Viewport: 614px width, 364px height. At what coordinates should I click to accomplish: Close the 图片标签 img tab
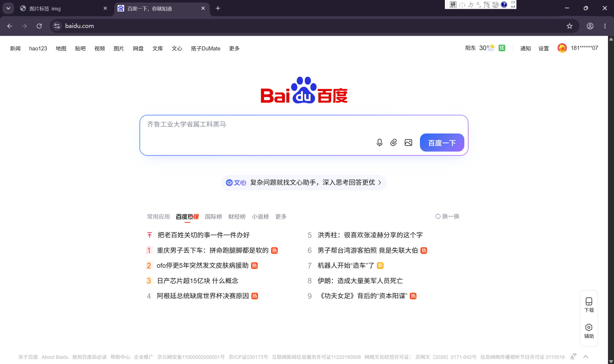tap(105, 8)
